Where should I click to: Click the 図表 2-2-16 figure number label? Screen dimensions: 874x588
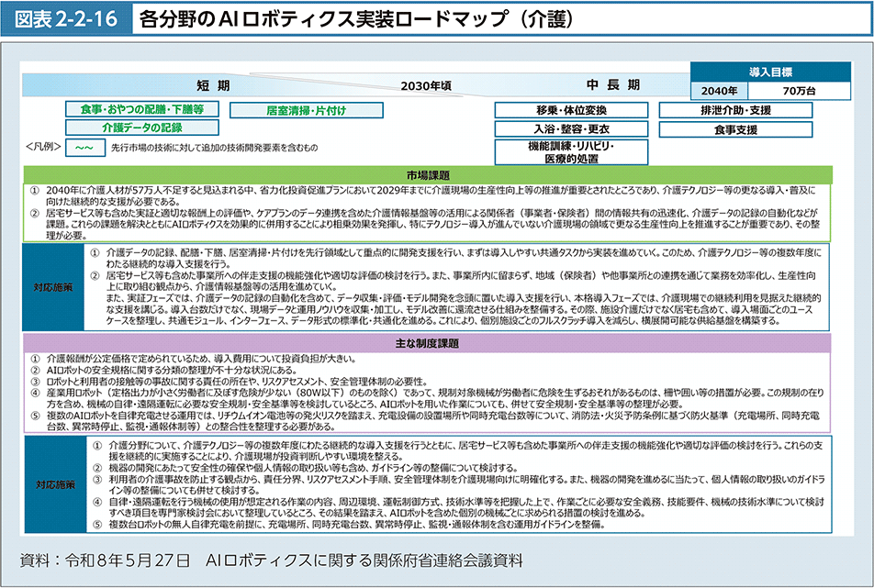pos(66,19)
